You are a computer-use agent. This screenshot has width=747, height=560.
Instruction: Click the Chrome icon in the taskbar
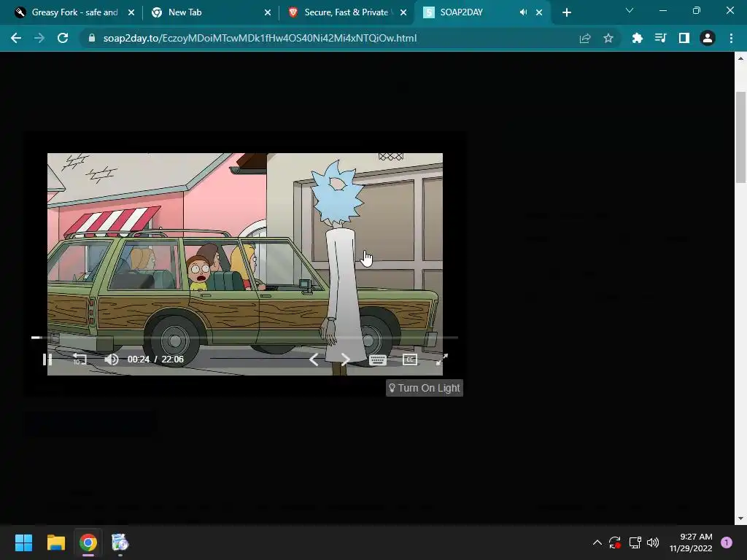tap(88, 542)
